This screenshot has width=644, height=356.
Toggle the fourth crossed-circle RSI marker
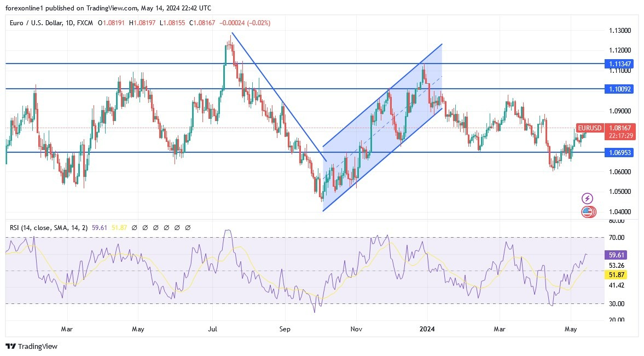point(167,227)
